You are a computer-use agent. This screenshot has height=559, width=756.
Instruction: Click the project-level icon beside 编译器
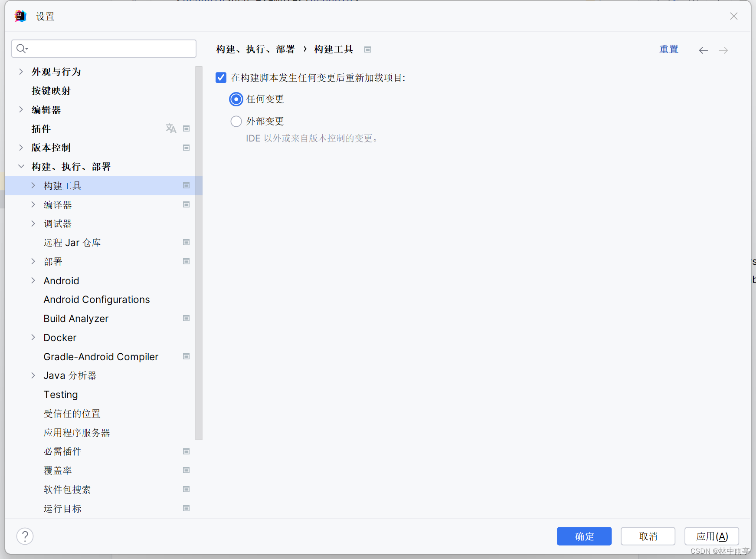[x=187, y=204]
